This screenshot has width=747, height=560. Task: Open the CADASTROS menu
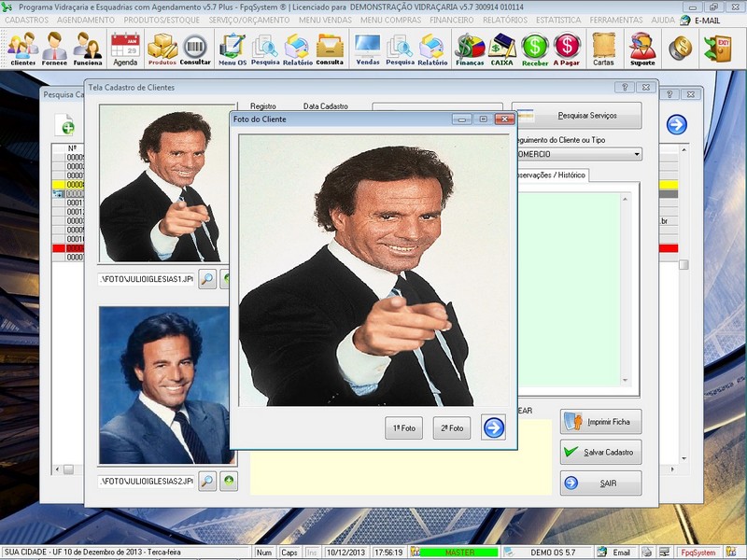(27, 20)
